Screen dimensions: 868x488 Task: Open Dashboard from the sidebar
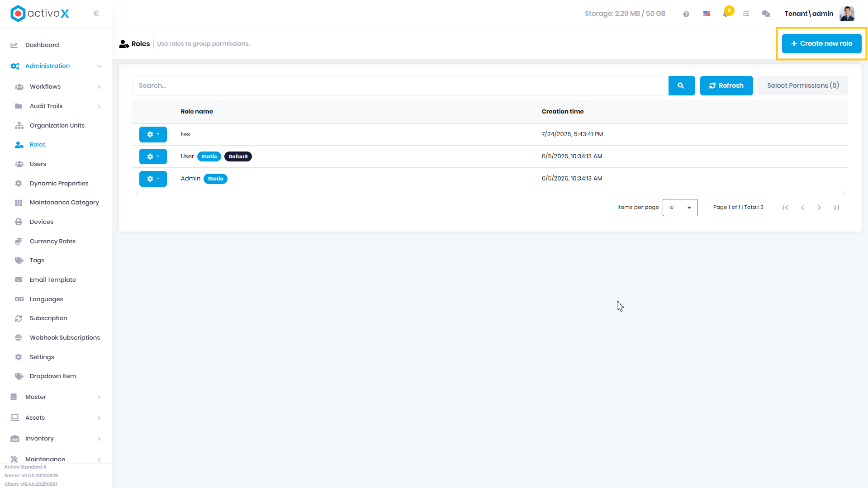click(x=42, y=45)
